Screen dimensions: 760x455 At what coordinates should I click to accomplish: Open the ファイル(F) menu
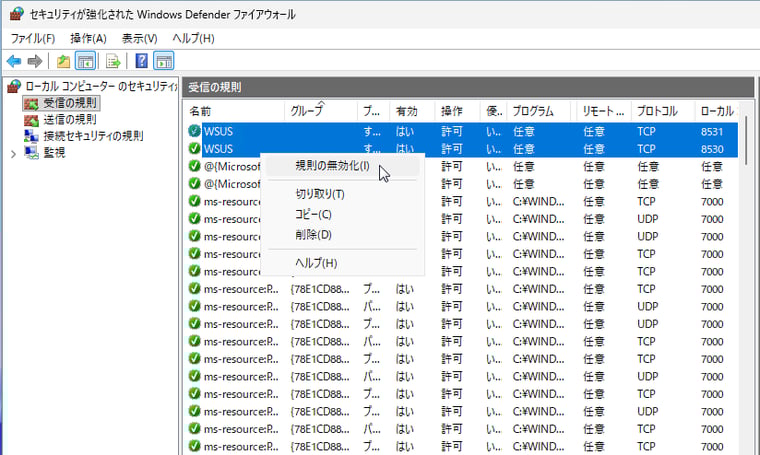(33, 38)
